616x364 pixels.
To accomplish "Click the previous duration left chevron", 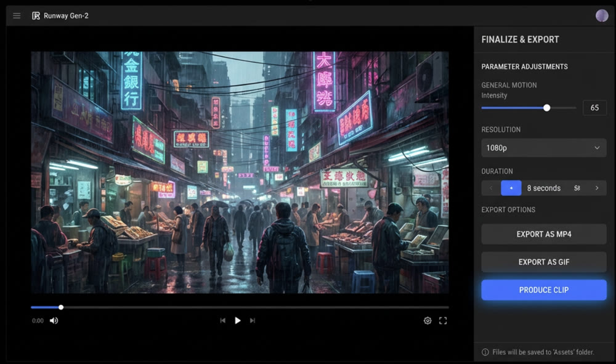I will [x=490, y=188].
